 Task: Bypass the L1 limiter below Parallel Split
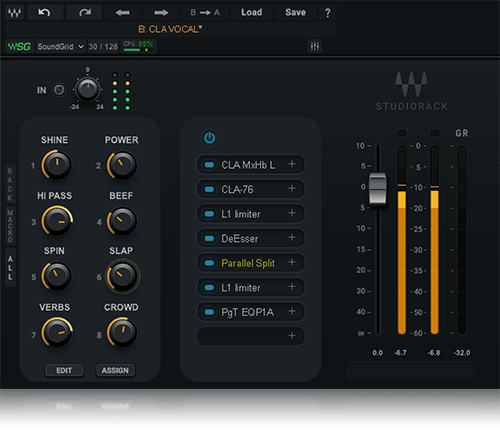pos(209,287)
